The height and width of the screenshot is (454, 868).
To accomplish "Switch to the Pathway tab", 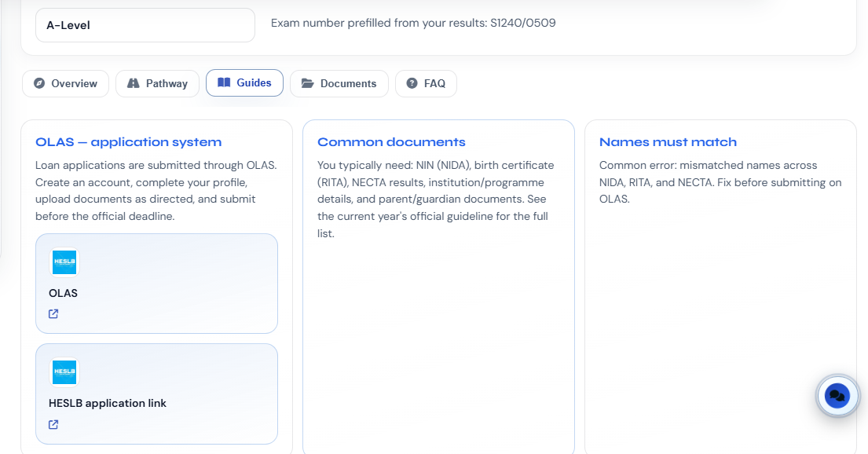I will (x=157, y=83).
